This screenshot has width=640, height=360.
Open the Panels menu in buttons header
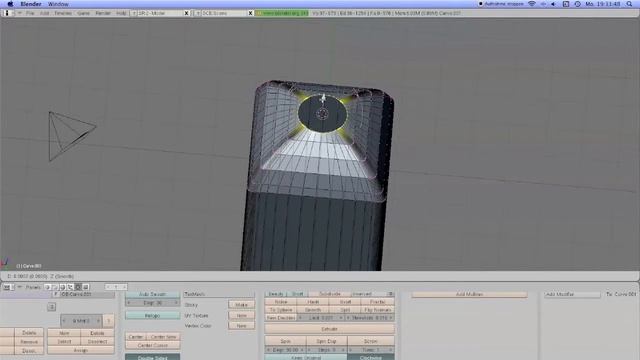(33, 287)
